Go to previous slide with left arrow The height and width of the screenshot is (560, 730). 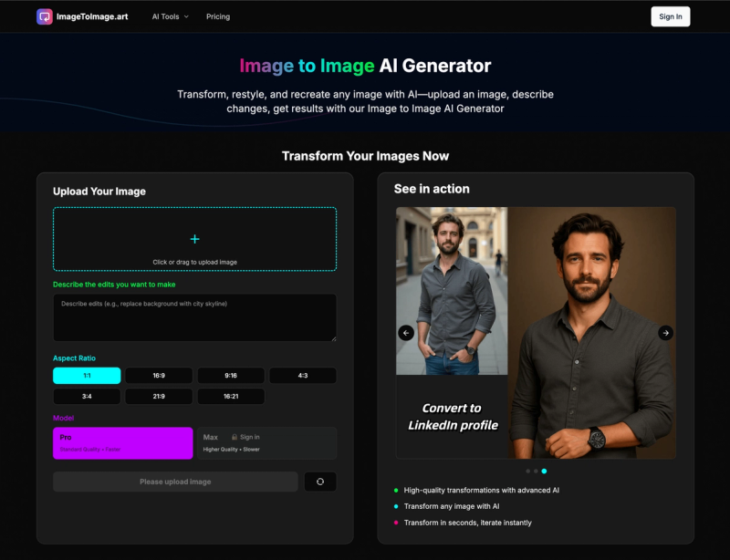[x=406, y=333]
